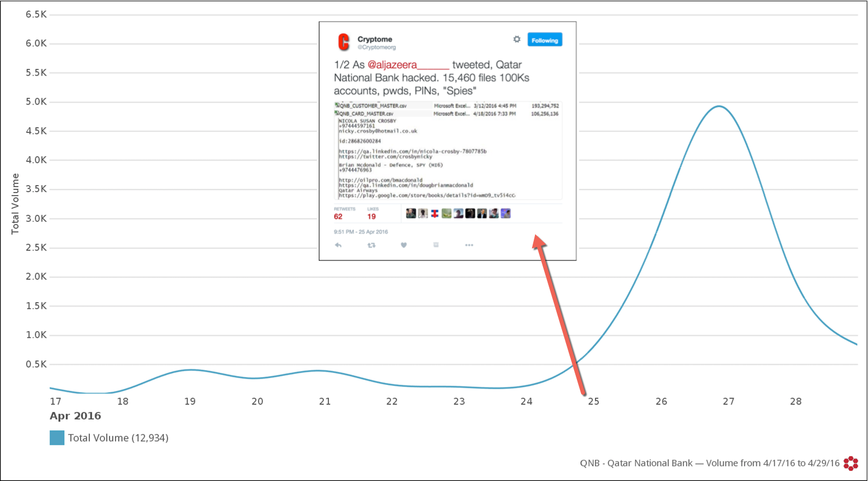The image size is (868, 481).
Task: Click the x-axis date label 22
Action: pyautogui.click(x=392, y=401)
